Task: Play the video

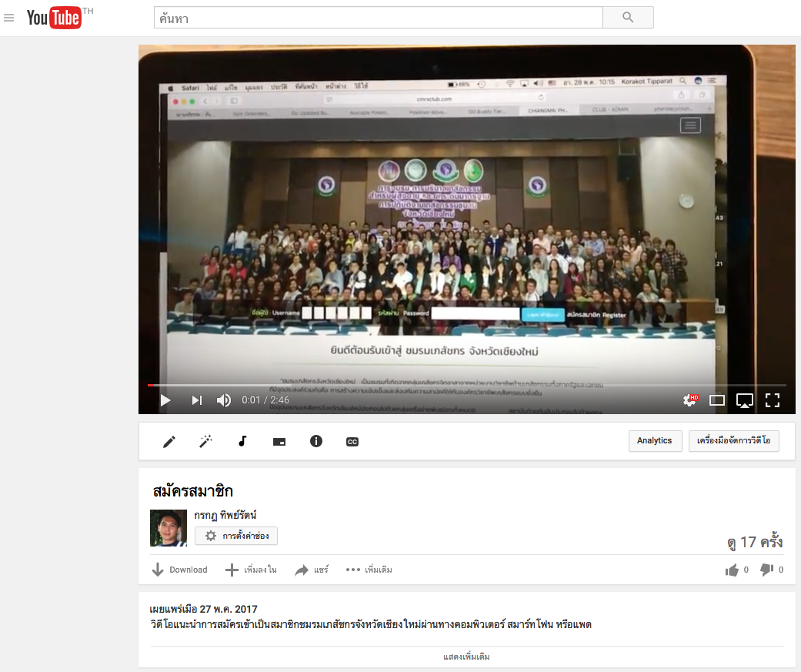Action: click(x=165, y=400)
